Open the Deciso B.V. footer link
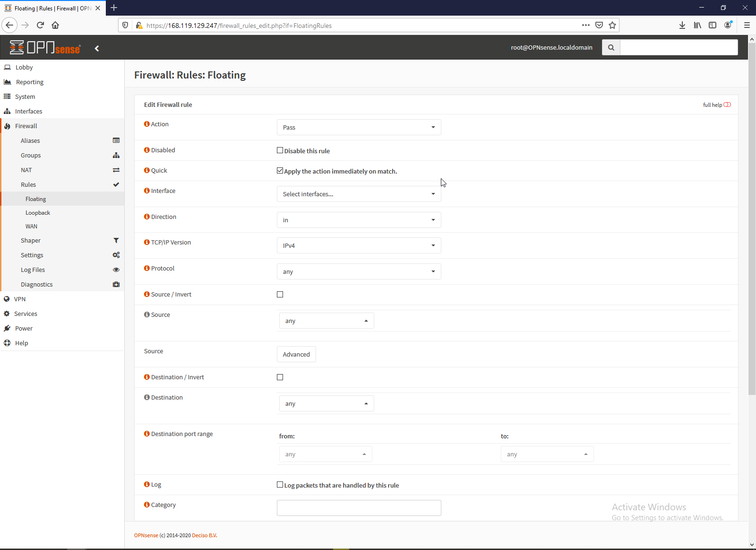This screenshot has height=550, width=756. pos(205,535)
